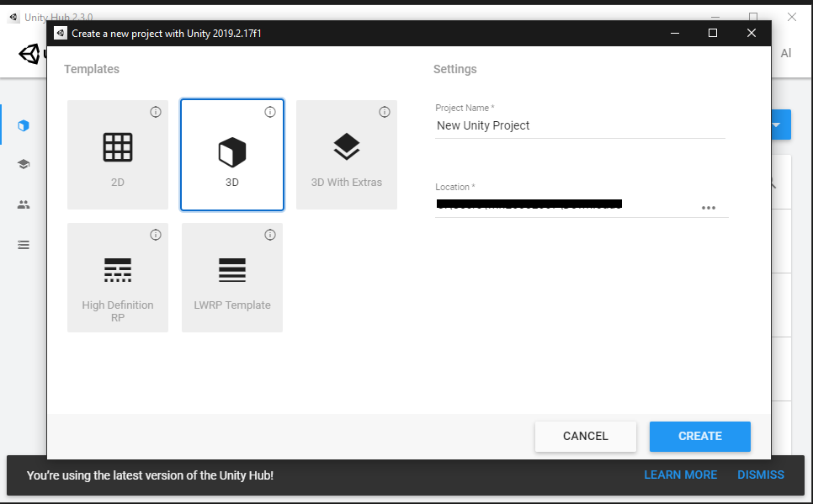Viewport: 813px width, 504px height.
Task: Show info for LWRP Template
Action: (270, 235)
